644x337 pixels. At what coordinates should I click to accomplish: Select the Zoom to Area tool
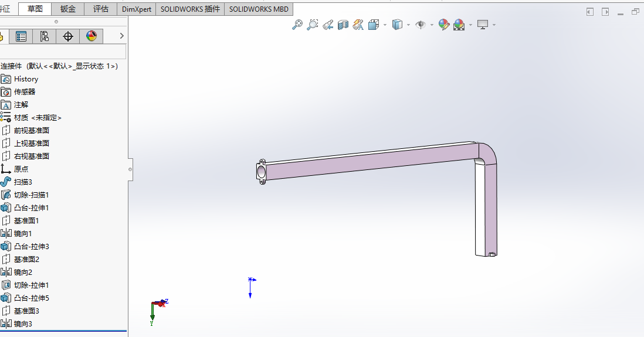(313, 25)
